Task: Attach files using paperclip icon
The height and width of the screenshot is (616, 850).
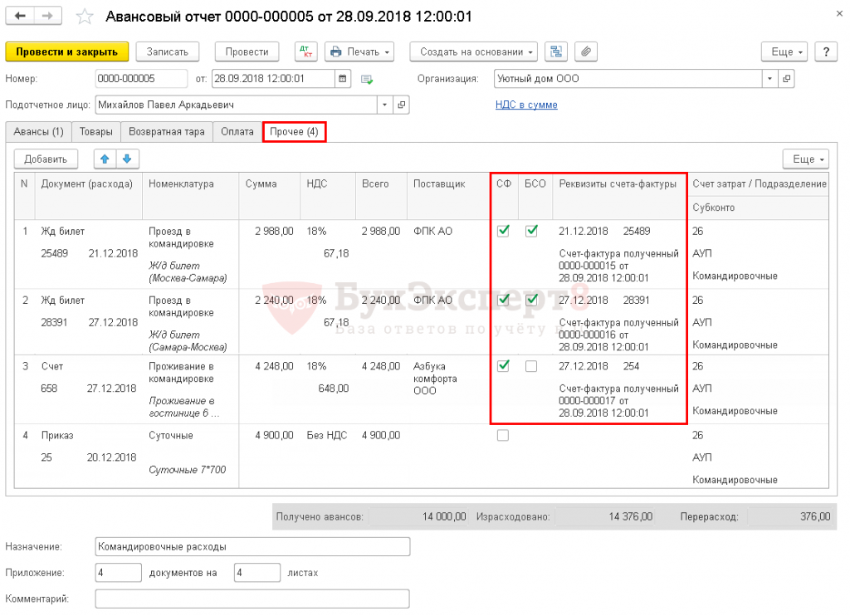Action: (x=586, y=51)
